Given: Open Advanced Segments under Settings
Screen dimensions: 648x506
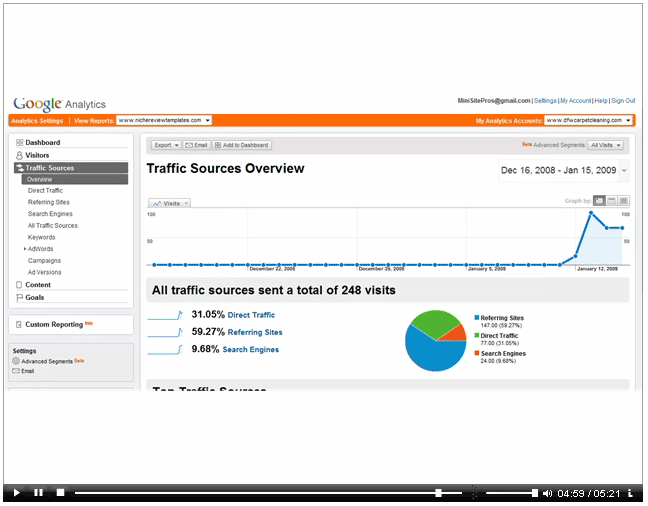Looking at the screenshot, I should pyautogui.click(x=47, y=361).
